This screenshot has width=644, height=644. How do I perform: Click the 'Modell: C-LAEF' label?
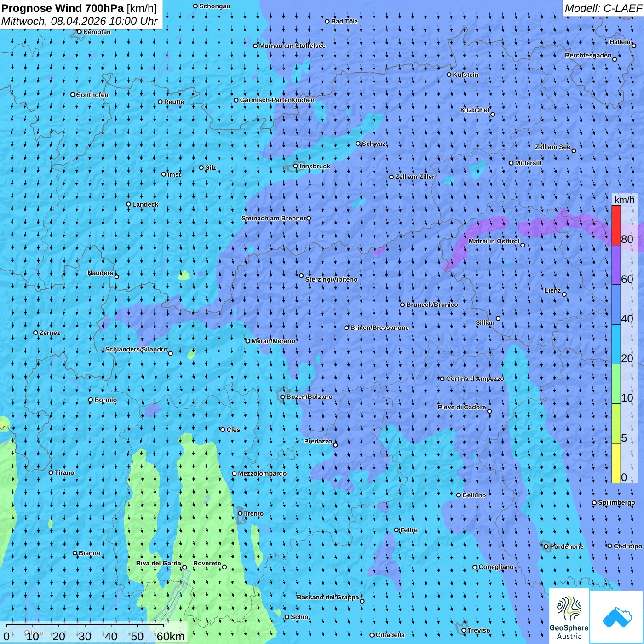(603, 8)
